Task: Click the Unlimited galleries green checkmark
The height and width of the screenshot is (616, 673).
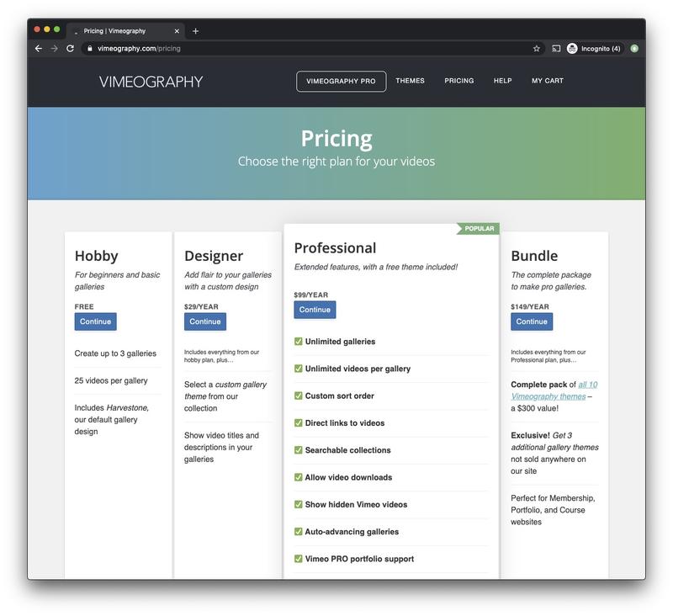Action: coord(299,342)
